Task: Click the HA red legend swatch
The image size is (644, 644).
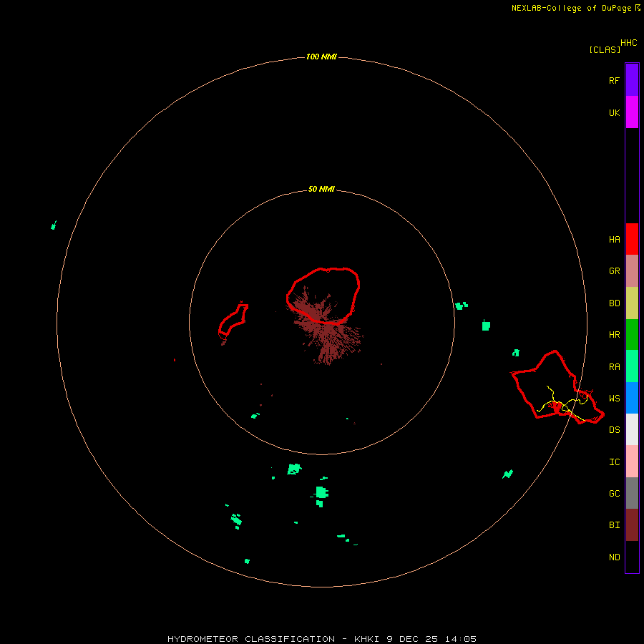Action: pyautogui.click(x=632, y=239)
